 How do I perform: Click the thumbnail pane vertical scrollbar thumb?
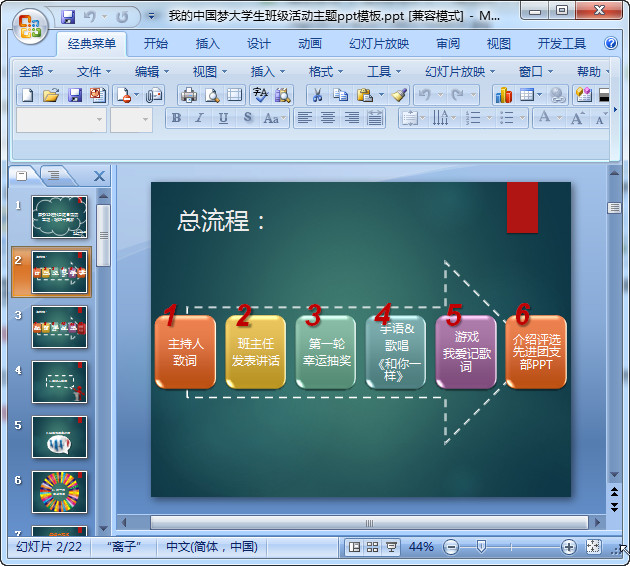tap(103, 236)
